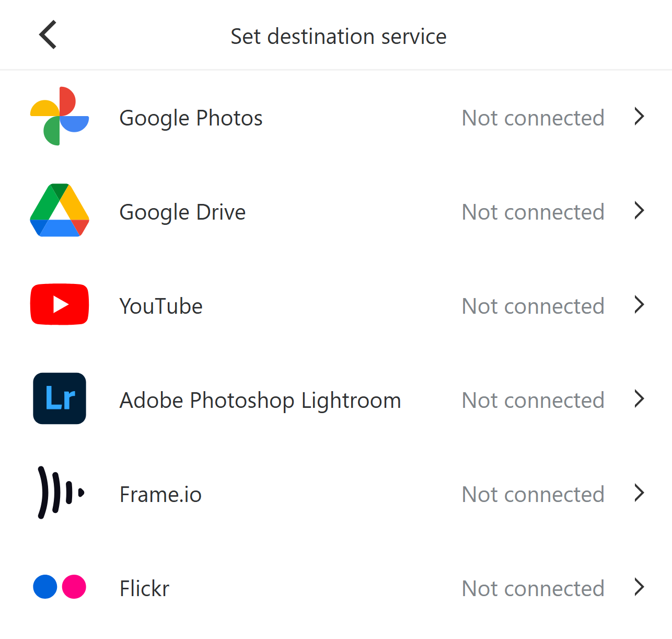Open Adobe Photoshop Lightroom chevron arrow
This screenshot has height=639, width=672.
(x=639, y=398)
